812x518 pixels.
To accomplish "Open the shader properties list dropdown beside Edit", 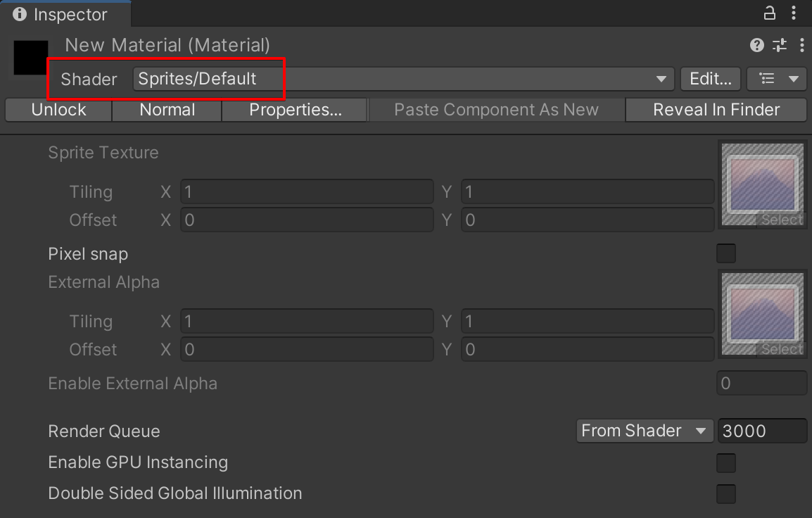I will point(776,79).
